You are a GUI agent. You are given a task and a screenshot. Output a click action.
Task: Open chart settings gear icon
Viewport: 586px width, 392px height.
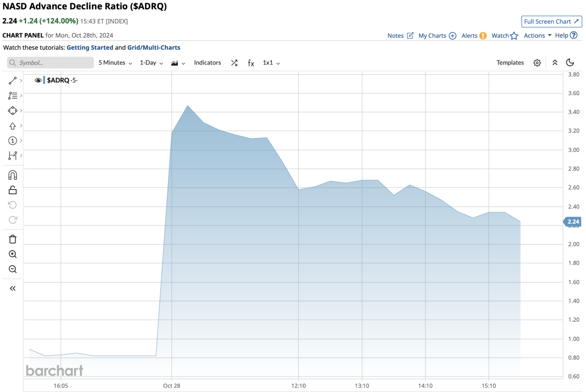(x=537, y=63)
